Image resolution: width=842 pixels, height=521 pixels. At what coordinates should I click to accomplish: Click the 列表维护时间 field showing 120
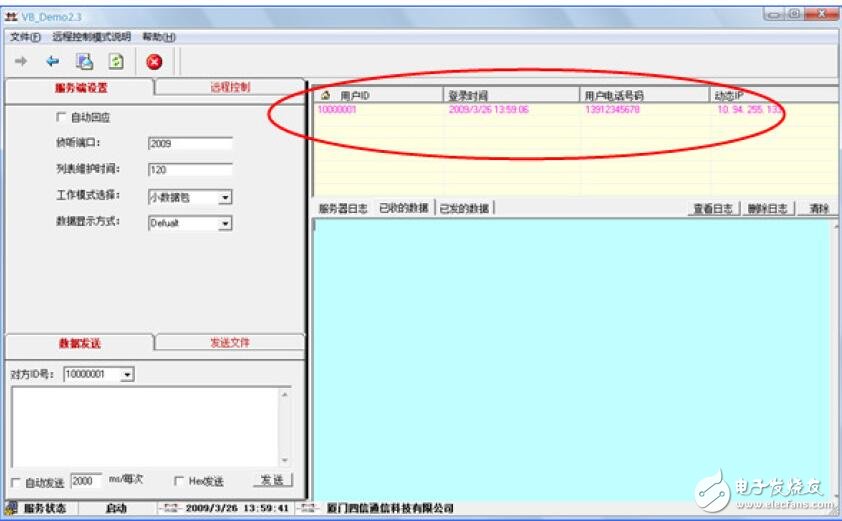[190, 170]
